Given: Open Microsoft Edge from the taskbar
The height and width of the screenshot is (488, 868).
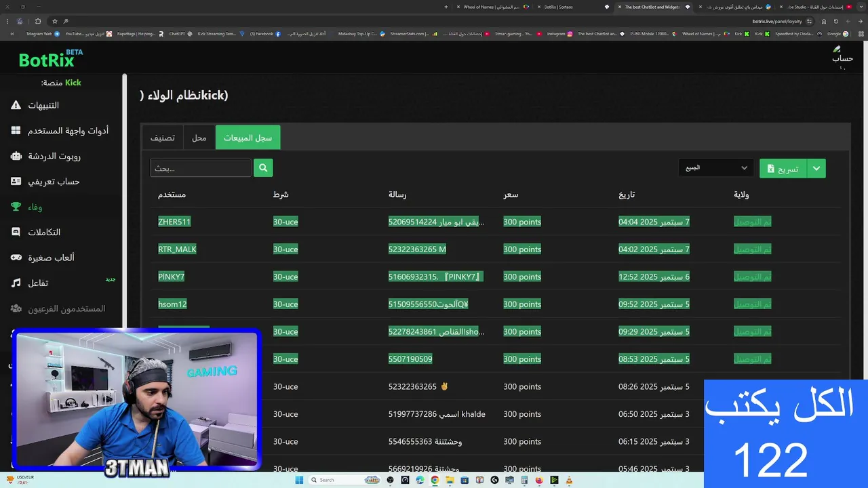Looking at the screenshot, I should 420,481.
